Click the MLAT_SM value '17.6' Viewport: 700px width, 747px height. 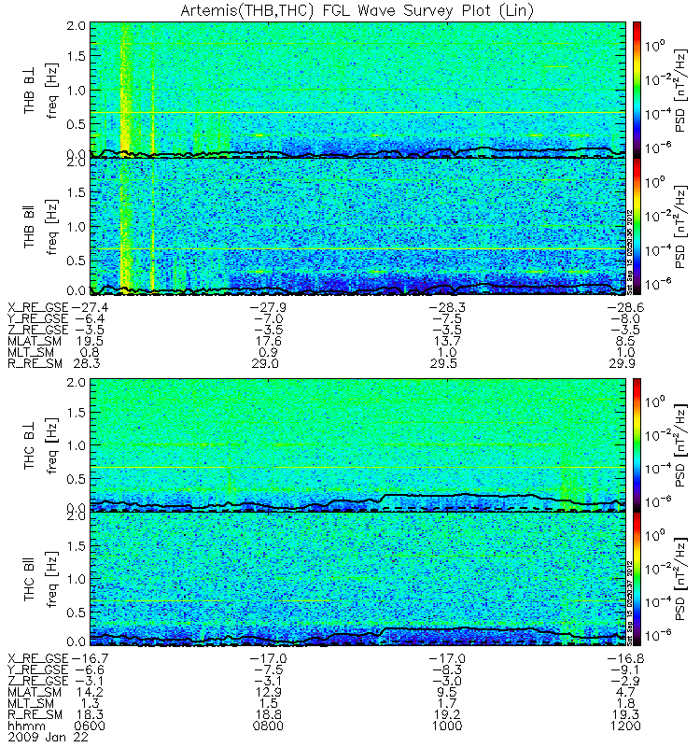click(x=268, y=341)
